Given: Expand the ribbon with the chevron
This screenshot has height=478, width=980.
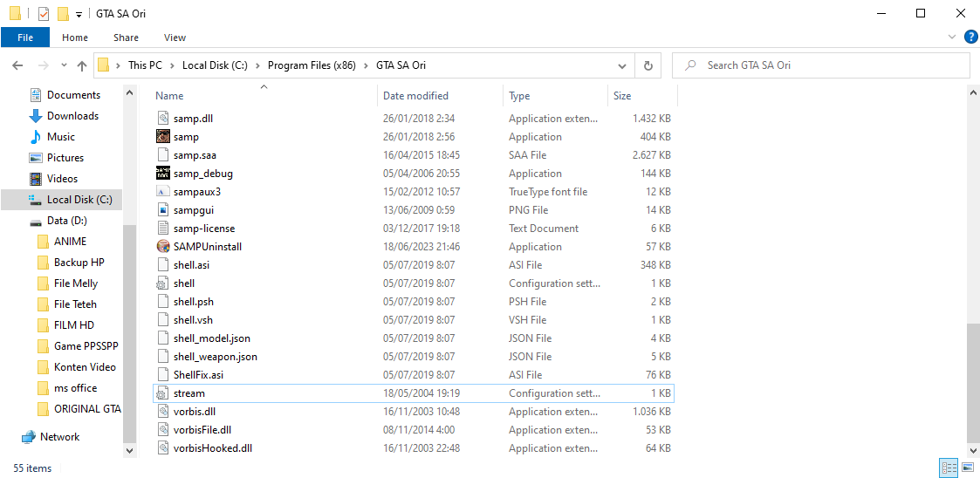Looking at the screenshot, I should [952, 38].
